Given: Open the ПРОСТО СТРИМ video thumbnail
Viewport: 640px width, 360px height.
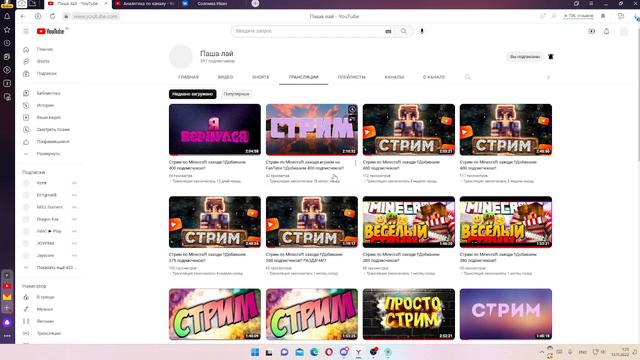Looking at the screenshot, I should coord(409,314).
